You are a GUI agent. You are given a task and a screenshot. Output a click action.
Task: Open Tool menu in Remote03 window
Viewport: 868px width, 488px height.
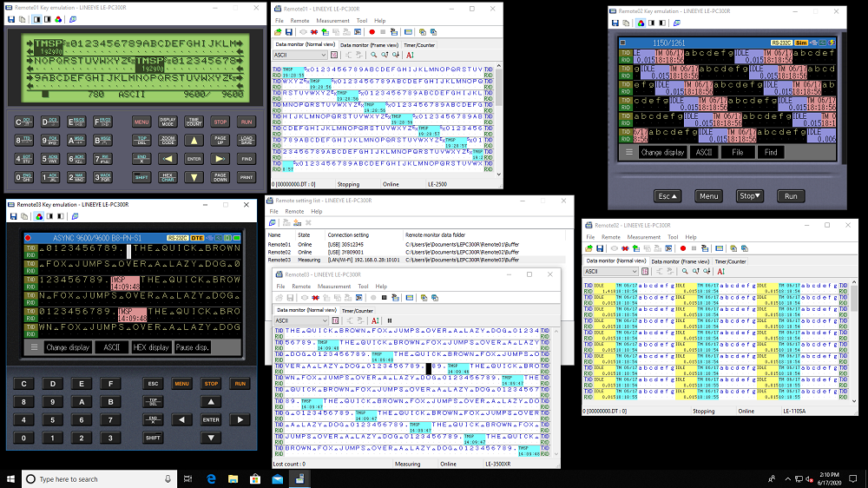tap(363, 287)
